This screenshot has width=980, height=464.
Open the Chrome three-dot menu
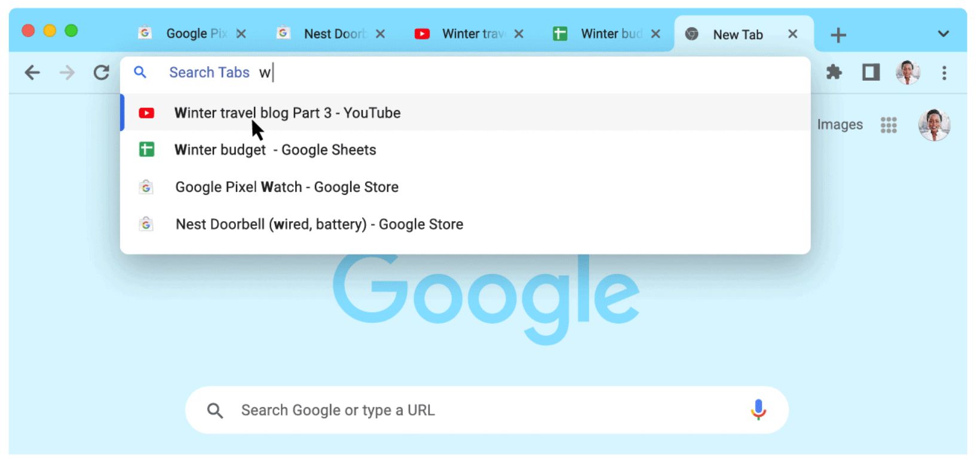(944, 73)
